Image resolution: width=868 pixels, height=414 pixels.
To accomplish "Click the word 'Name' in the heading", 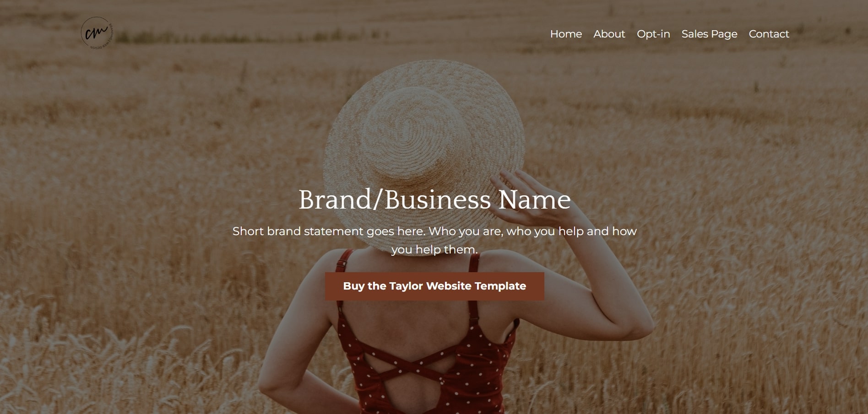I will tap(534, 200).
